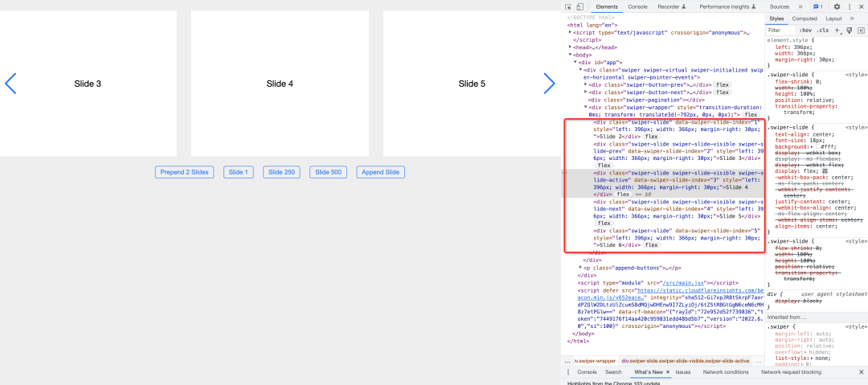Click the Slide 4 card

(x=280, y=84)
